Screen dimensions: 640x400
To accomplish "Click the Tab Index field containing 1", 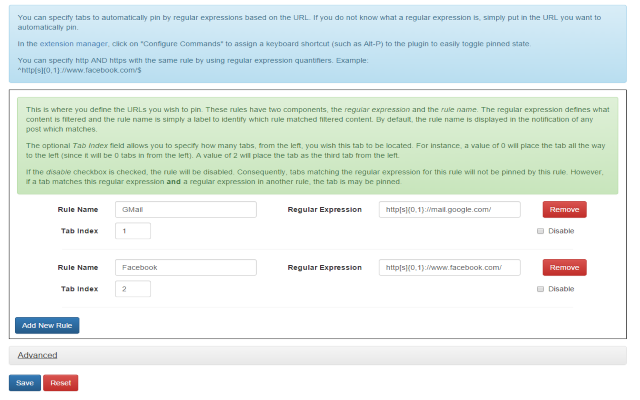I will tap(133, 231).
